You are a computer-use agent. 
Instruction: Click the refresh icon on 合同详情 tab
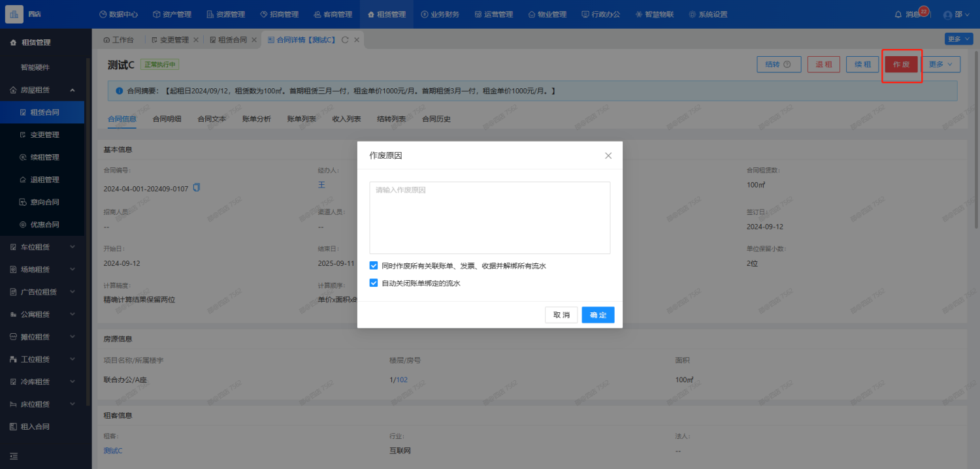(x=345, y=40)
